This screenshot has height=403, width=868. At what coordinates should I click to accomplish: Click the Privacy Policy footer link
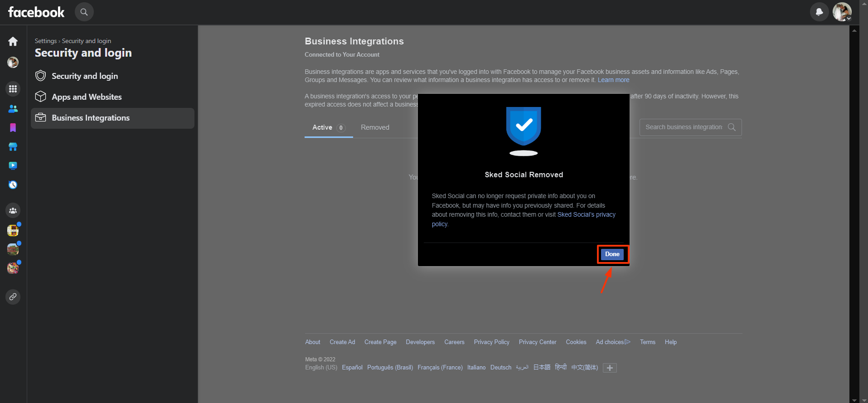click(x=492, y=342)
